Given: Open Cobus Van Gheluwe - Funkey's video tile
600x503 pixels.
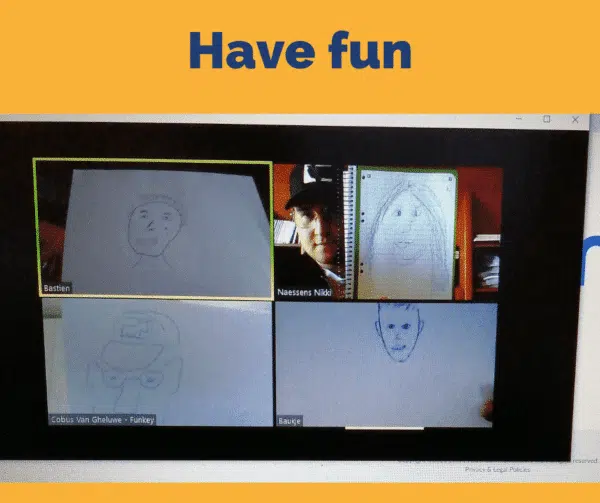Looking at the screenshot, I should tap(157, 363).
